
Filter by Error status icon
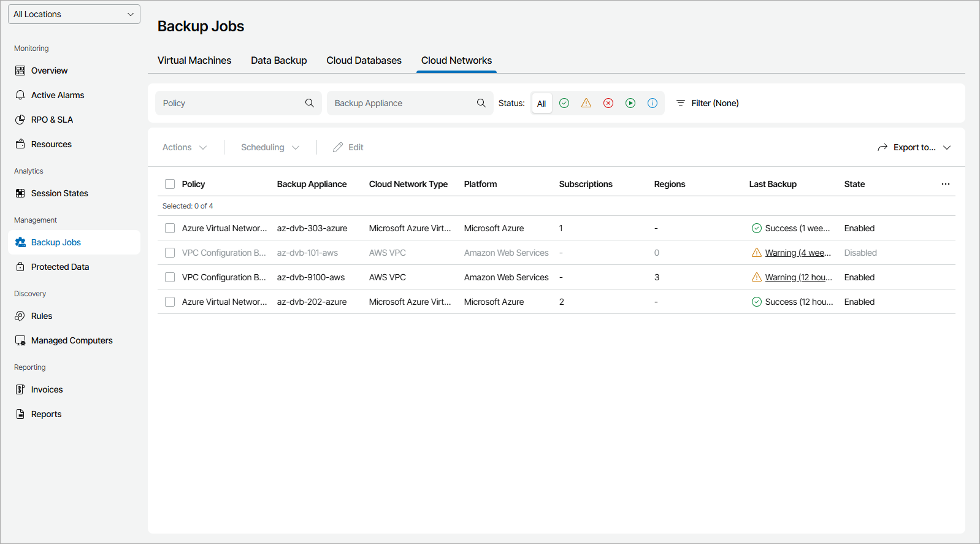(608, 103)
